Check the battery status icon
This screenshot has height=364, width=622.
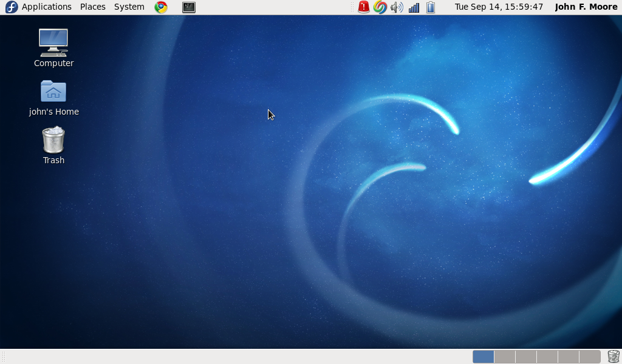tap(431, 7)
